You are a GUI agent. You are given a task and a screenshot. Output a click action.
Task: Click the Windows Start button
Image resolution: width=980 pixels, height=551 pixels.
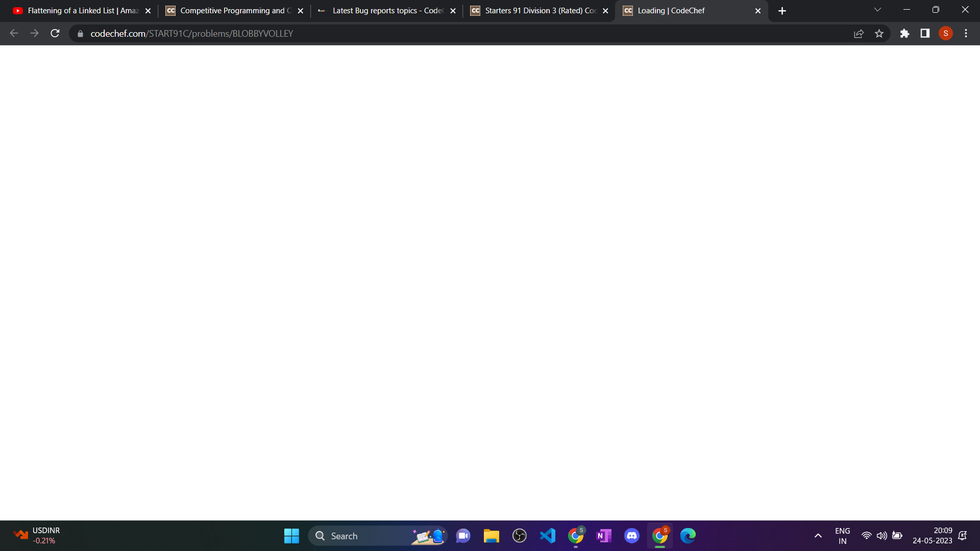pyautogui.click(x=291, y=536)
